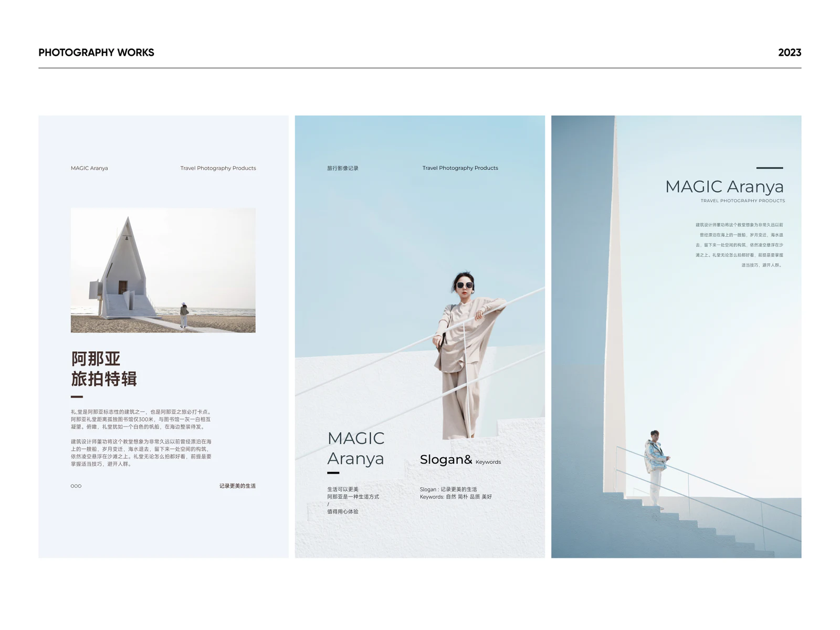Click the MAGIC Aranya label on left poster
This screenshot has height=630, width=840.
(x=89, y=168)
